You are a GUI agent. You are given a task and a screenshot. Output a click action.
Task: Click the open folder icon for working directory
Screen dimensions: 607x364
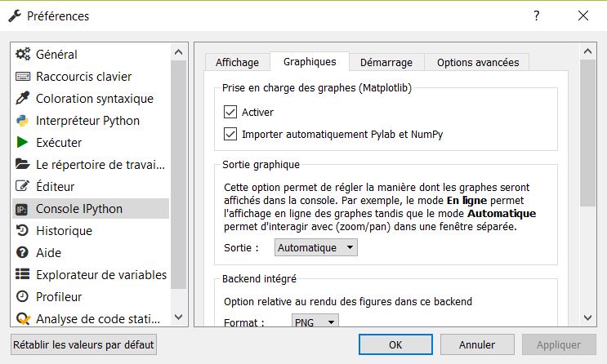[x=23, y=164]
